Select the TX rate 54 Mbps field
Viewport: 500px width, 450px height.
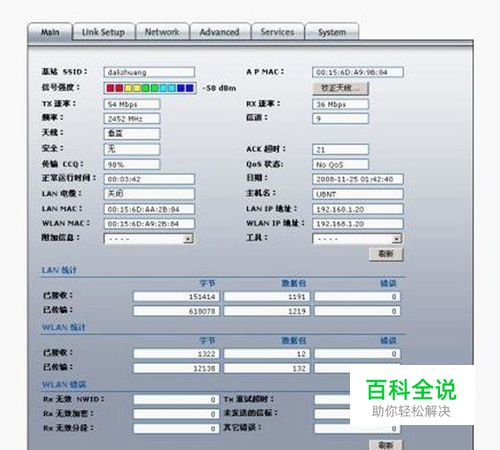[x=132, y=104]
